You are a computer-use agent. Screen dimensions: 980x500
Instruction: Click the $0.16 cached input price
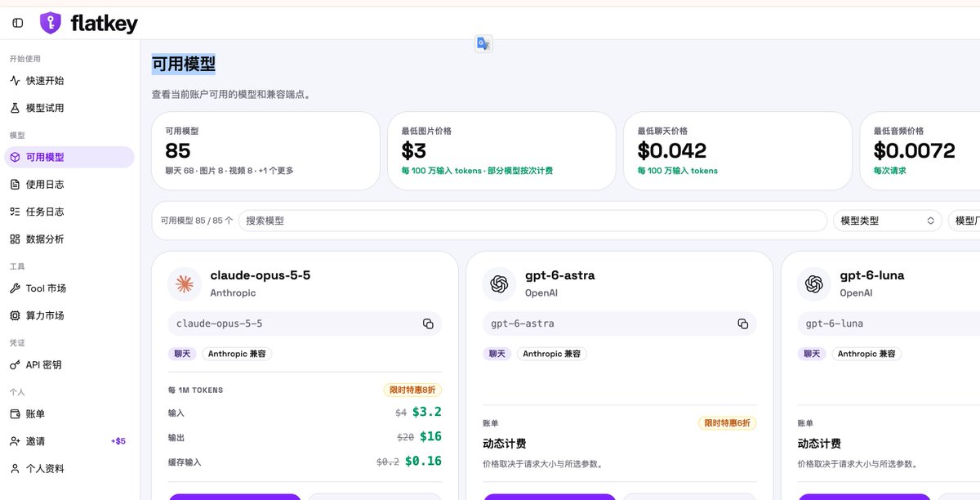[423, 462]
